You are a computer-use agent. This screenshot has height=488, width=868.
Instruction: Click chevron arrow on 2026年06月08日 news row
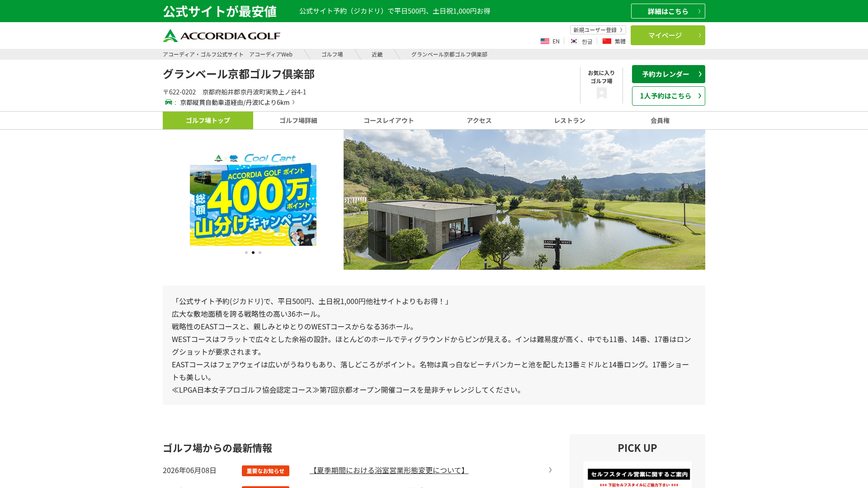[550, 470]
